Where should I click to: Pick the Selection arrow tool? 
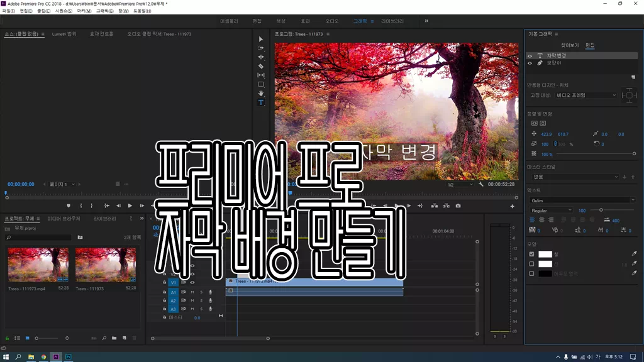coord(261,39)
